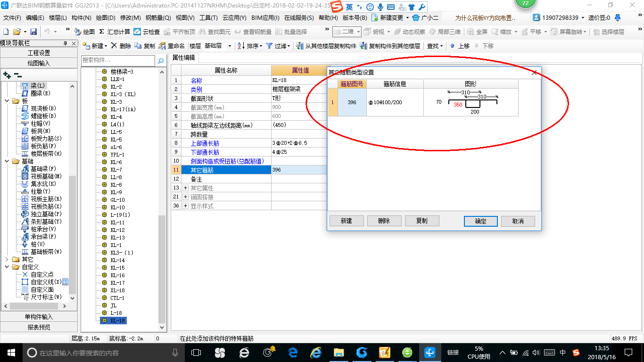Collapse the 自定义 folder in tree
This screenshot has height=362, width=644.
point(7,267)
